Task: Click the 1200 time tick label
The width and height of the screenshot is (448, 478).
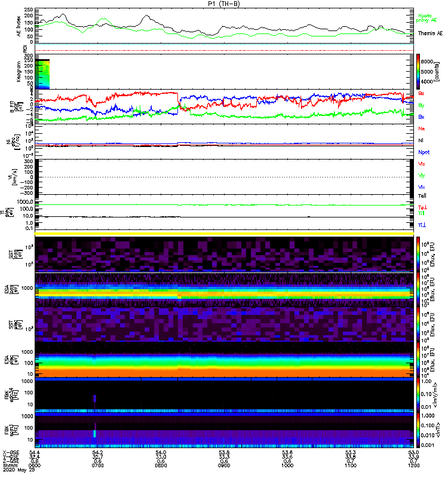Action: 413,465
